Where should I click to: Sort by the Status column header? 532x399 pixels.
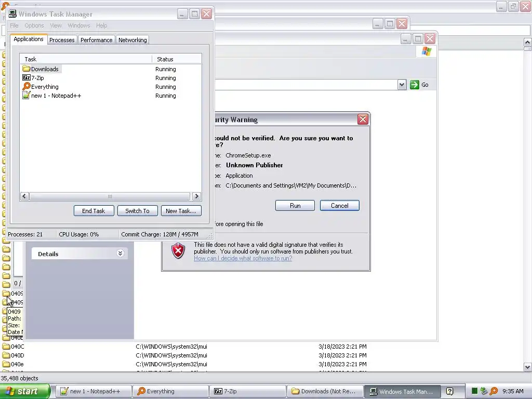[x=177, y=59]
